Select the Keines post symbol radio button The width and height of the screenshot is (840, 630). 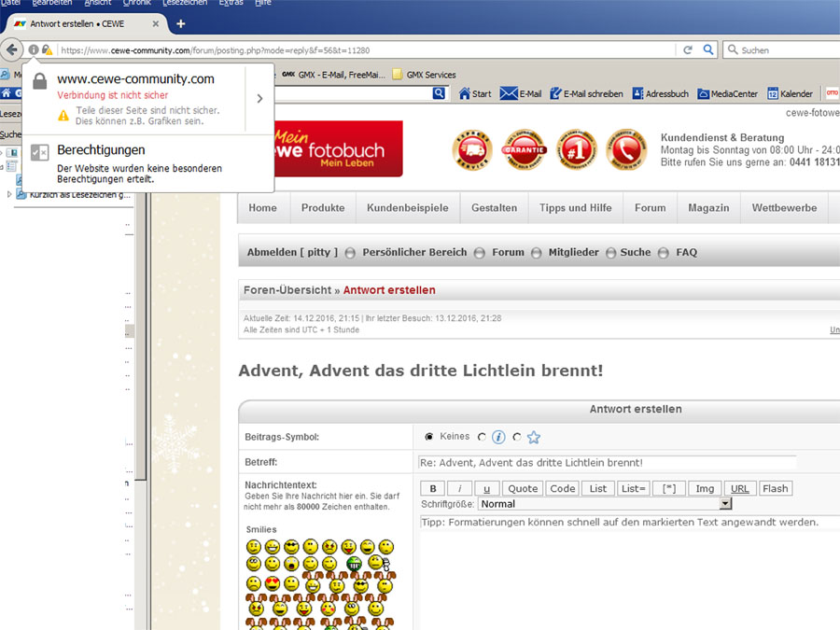[428, 437]
